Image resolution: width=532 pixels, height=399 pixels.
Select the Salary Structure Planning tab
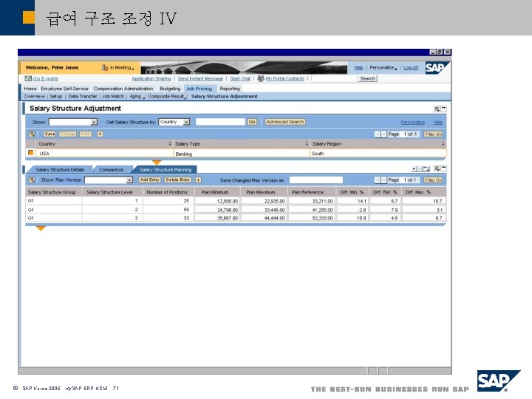(x=166, y=169)
